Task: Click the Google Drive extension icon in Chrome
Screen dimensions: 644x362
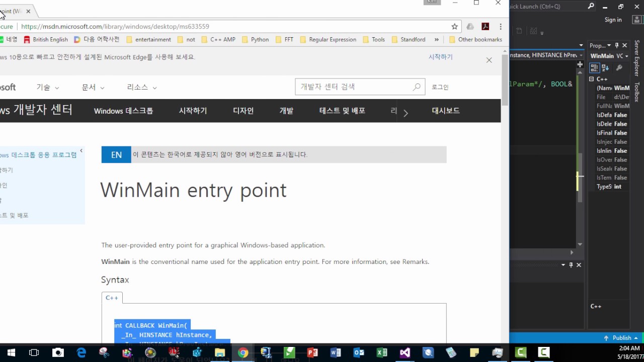Action: (470, 26)
